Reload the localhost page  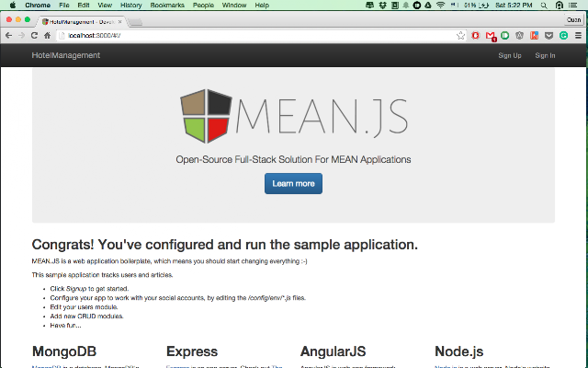tap(34, 35)
